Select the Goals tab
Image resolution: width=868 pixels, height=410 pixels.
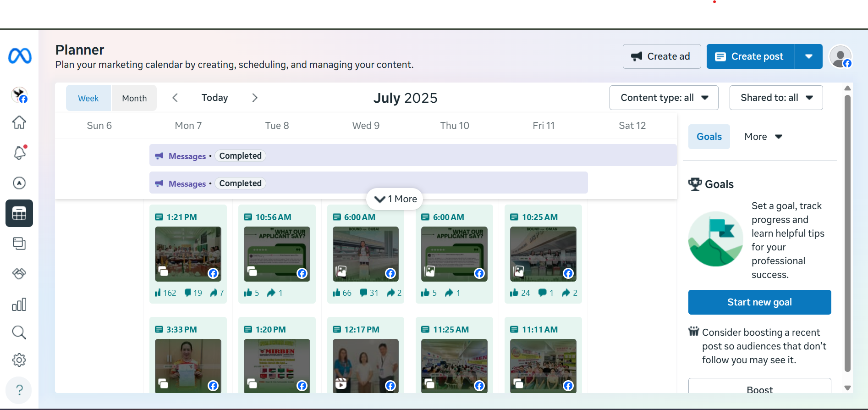click(x=709, y=137)
